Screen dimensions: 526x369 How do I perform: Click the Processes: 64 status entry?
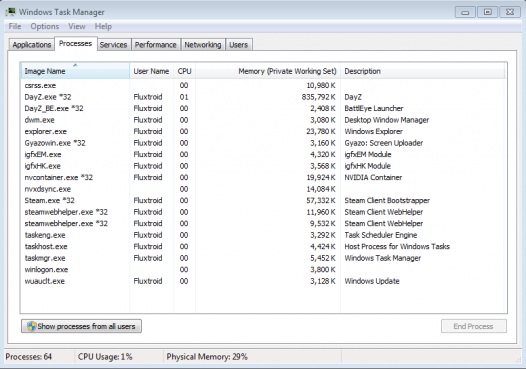coord(29,357)
